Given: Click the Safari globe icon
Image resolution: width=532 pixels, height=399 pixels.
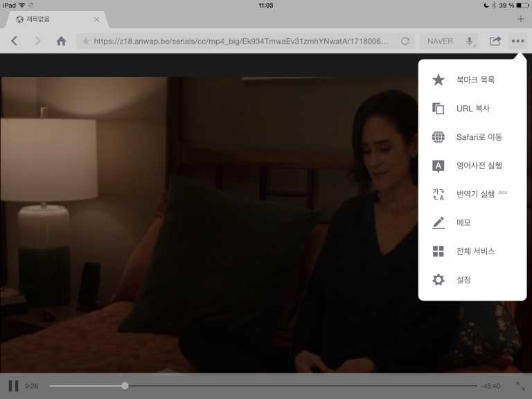Looking at the screenshot, I should (x=438, y=137).
